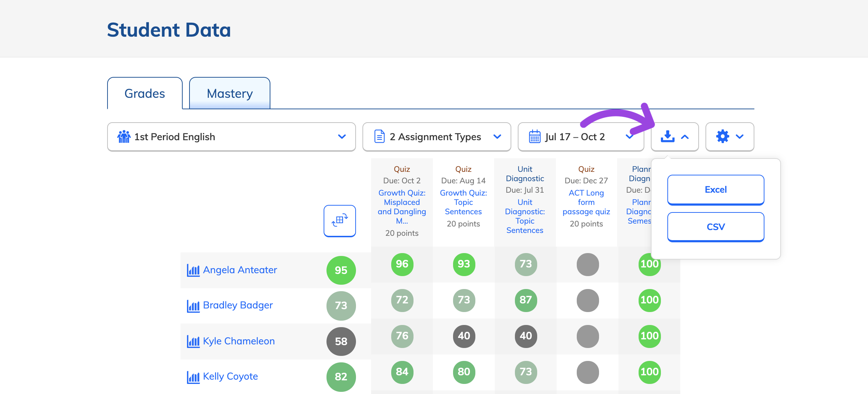Click Angela's empty ACT quiz score circle
The width and height of the screenshot is (868, 394).
(x=588, y=264)
